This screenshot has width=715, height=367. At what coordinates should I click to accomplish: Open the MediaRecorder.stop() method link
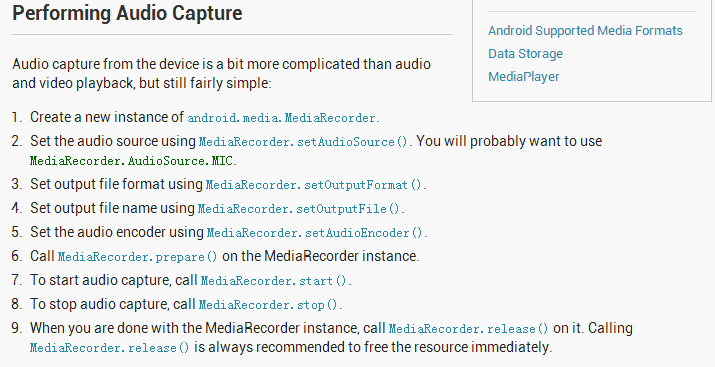coord(269,305)
